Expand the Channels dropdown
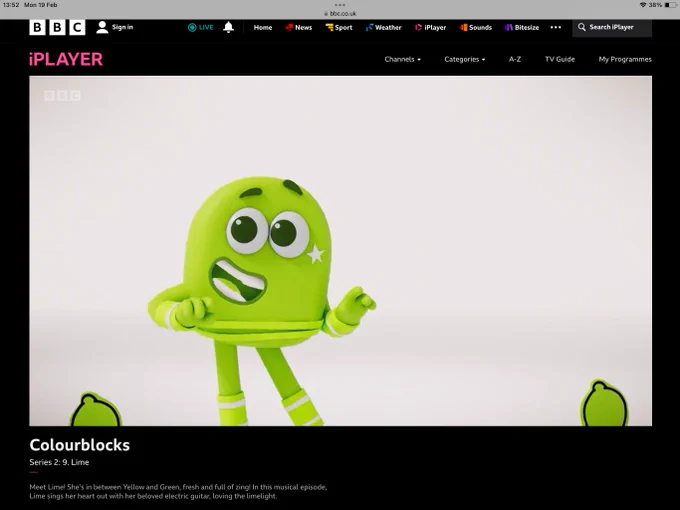 tap(402, 59)
